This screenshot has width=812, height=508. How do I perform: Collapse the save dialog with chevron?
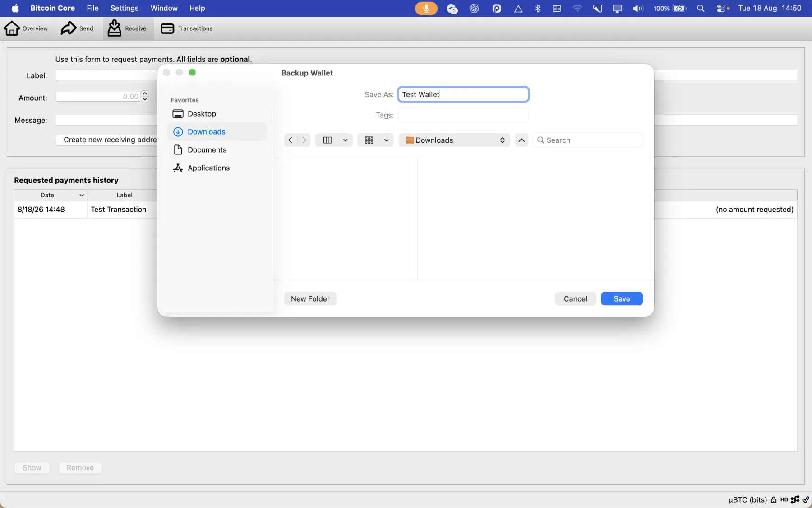point(521,140)
